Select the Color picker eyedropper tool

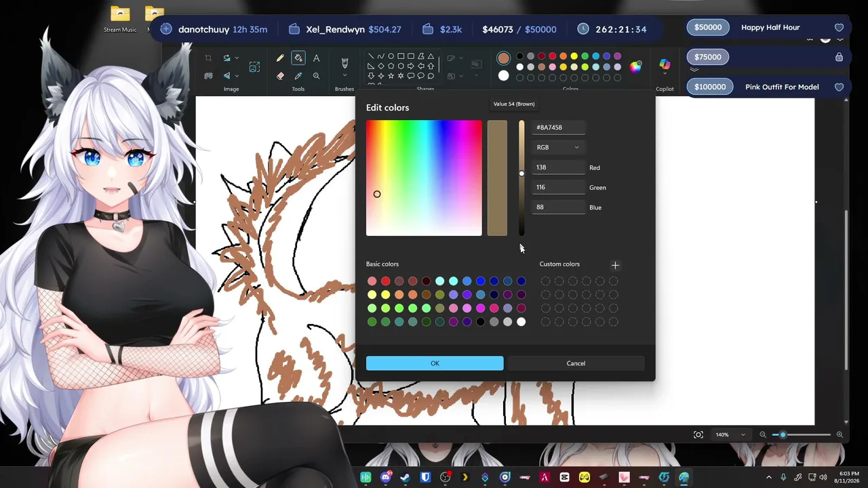click(298, 76)
